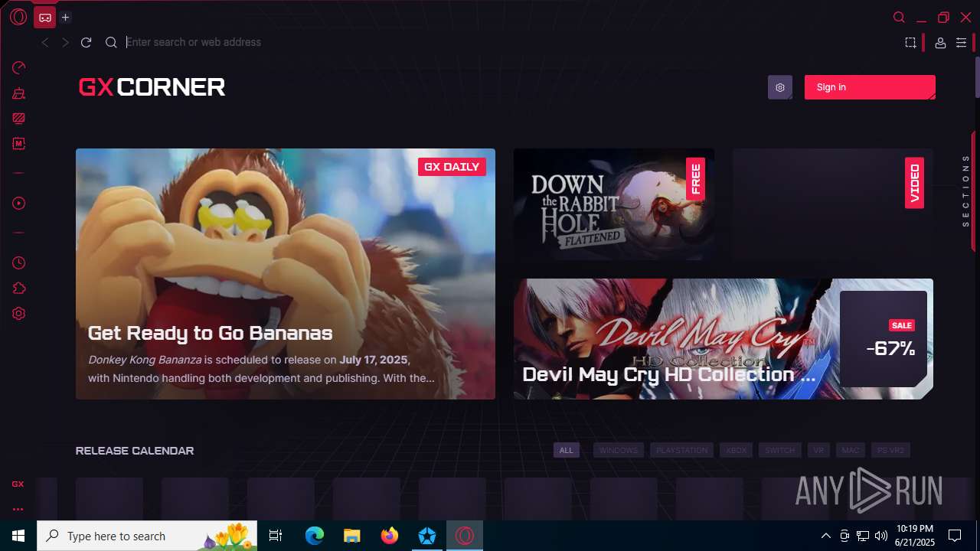
Task: Open the profile account icon
Action: coord(940,43)
